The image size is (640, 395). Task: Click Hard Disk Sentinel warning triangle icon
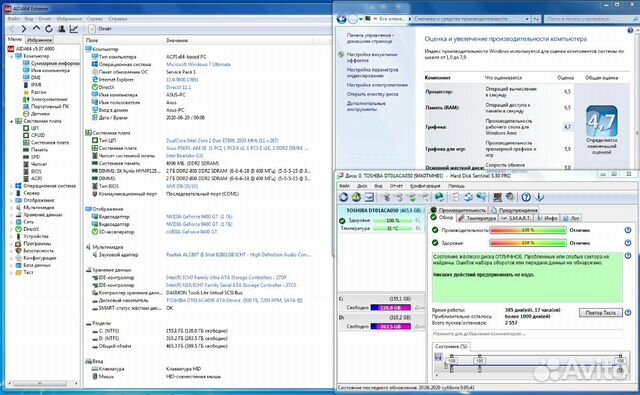click(x=356, y=197)
